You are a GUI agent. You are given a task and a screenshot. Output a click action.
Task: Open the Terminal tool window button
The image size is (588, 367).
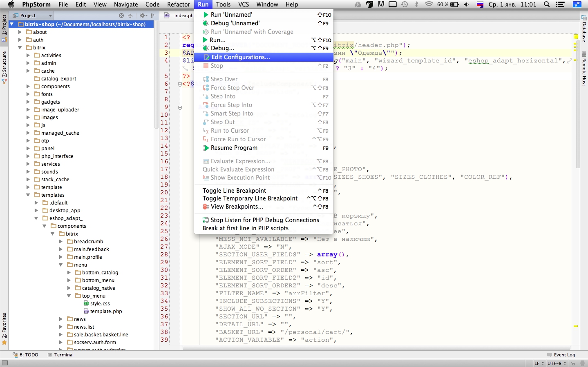click(x=61, y=355)
